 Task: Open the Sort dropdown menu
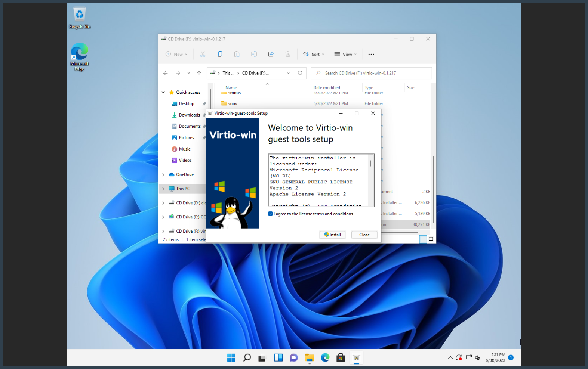(314, 54)
